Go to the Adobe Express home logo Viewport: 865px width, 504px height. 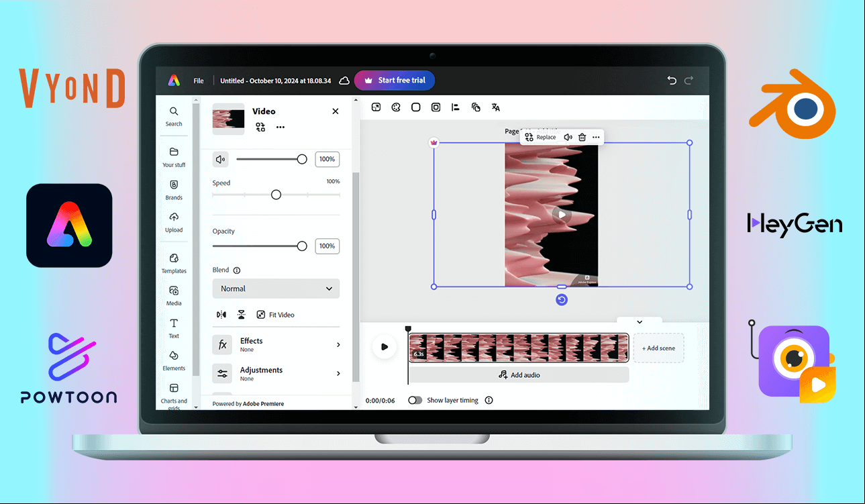pos(174,81)
